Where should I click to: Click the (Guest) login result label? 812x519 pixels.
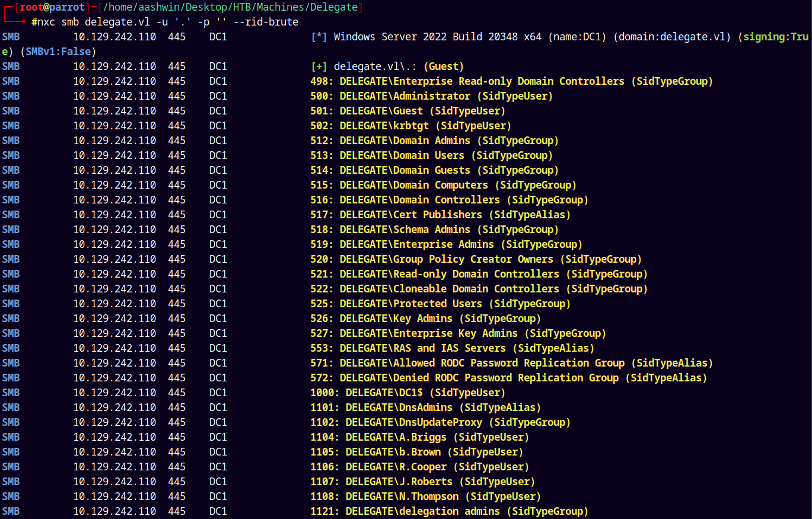(443, 66)
